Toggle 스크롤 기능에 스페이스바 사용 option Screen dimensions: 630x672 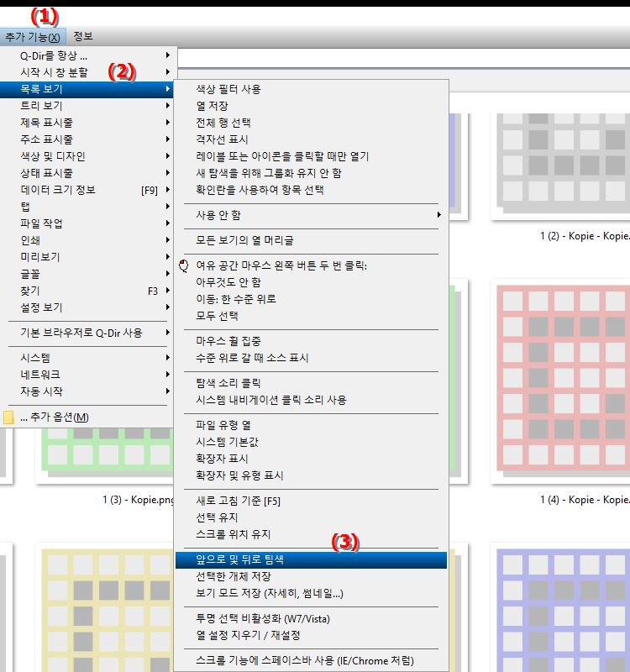311,660
